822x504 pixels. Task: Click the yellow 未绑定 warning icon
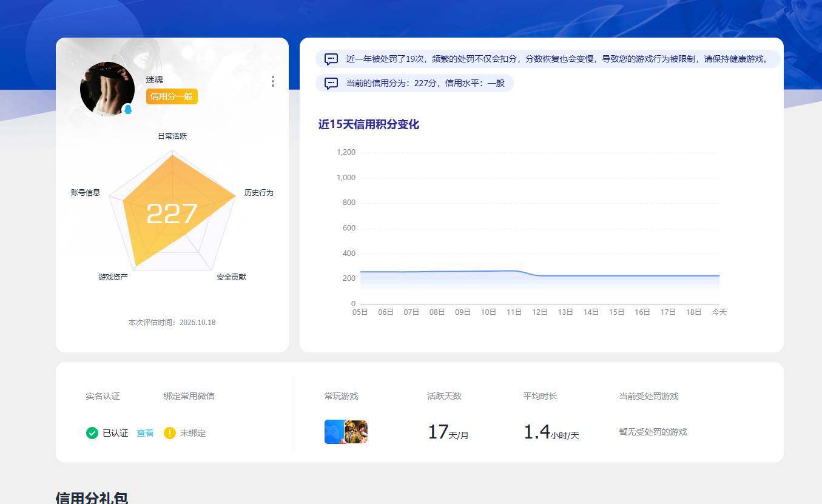click(x=170, y=433)
